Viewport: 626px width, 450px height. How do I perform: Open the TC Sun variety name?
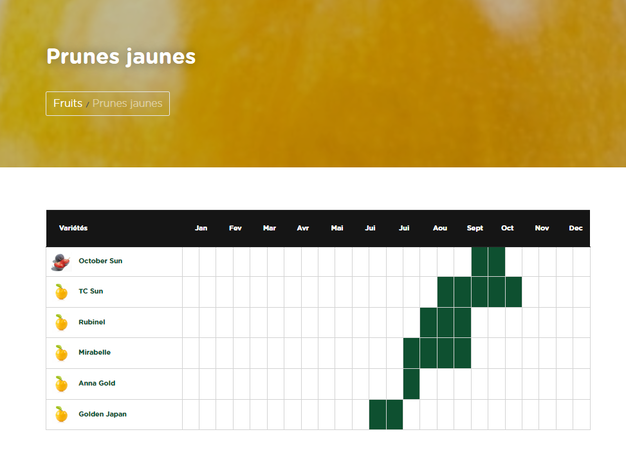coord(91,292)
